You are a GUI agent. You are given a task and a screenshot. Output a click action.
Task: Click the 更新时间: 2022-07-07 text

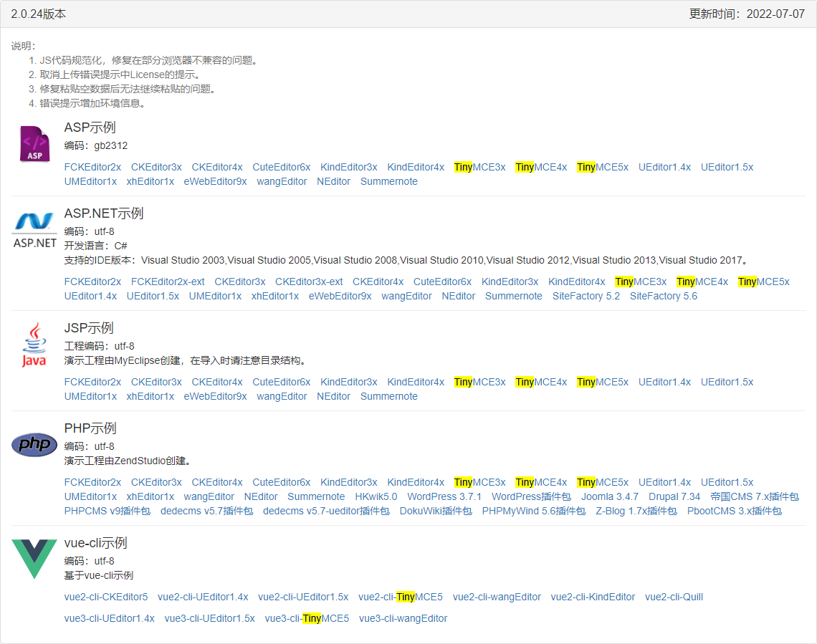747,14
